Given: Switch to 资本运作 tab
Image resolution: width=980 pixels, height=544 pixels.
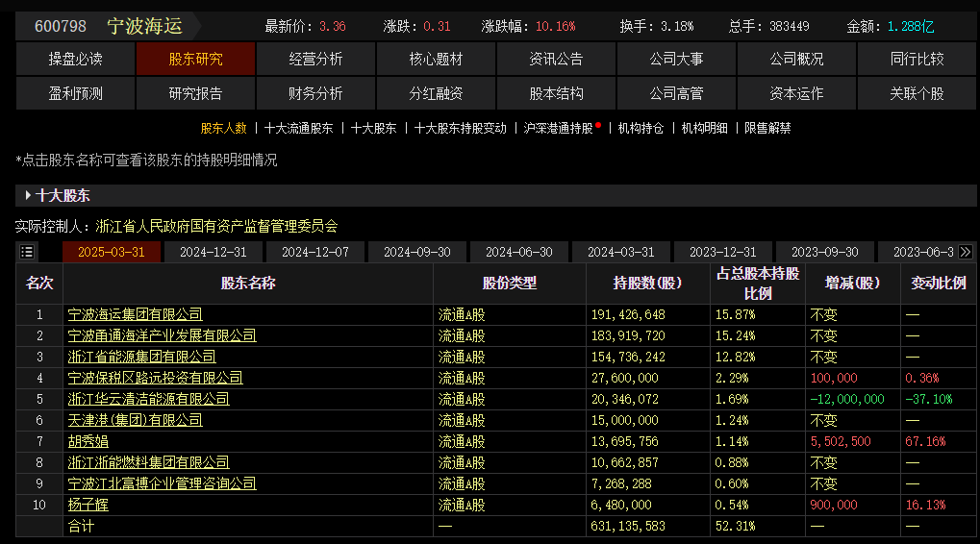Looking at the screenshot, I should [x=796, y=93].
